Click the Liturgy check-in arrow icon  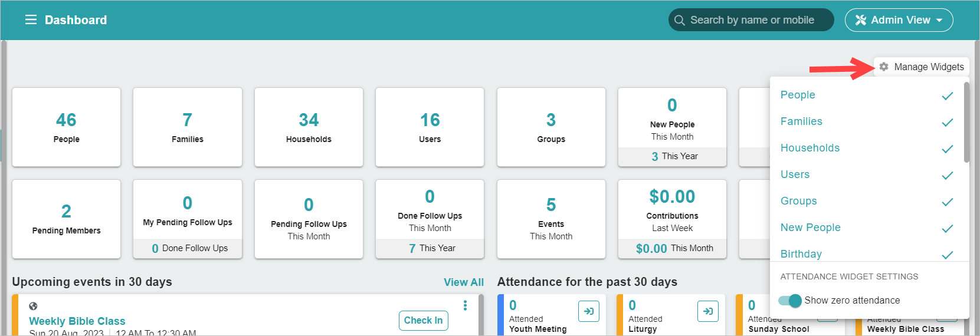[708, 311]
